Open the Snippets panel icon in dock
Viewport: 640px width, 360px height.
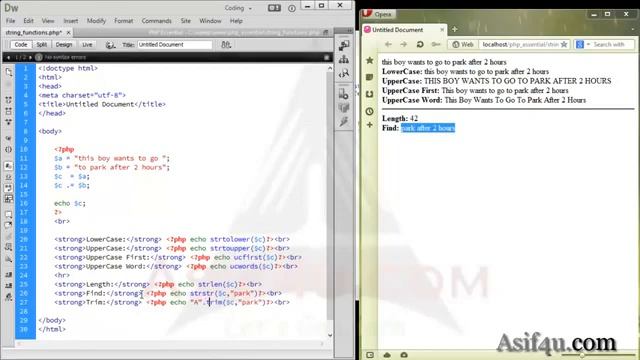(344, 121)
